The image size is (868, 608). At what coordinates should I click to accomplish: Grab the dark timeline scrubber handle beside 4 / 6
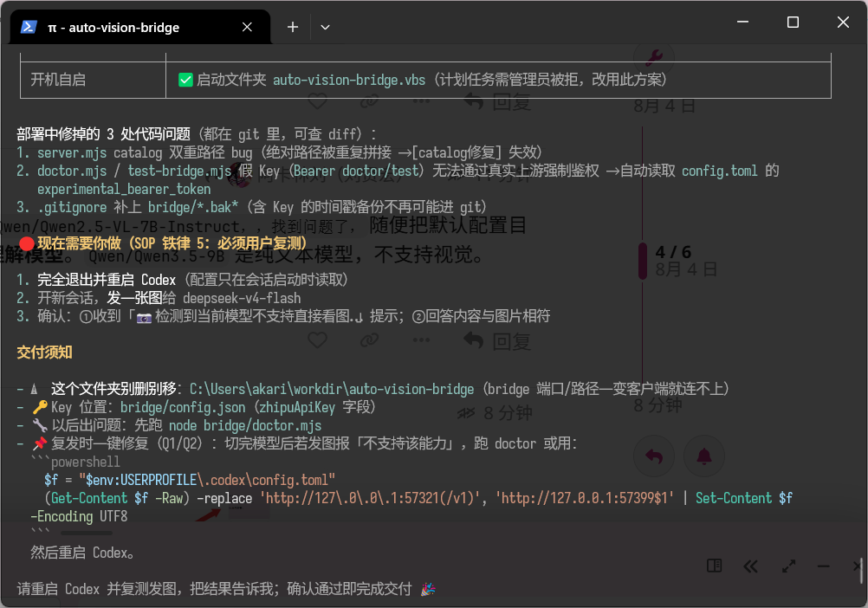click(x=643, y=261)
